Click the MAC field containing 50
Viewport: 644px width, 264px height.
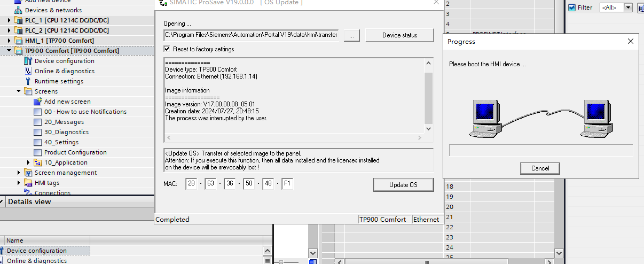click(248, 184)
